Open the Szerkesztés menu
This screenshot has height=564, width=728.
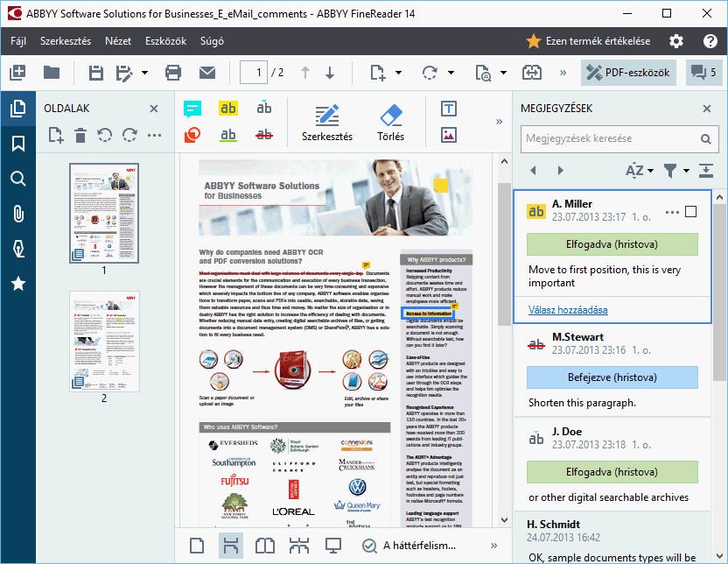click(x=66, y=41)
